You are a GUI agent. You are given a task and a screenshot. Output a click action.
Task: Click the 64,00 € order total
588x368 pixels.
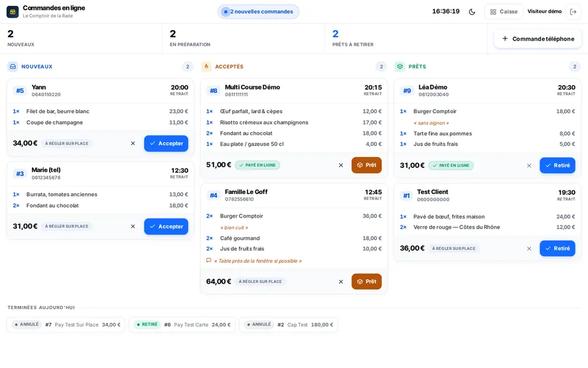coord(219,281)
